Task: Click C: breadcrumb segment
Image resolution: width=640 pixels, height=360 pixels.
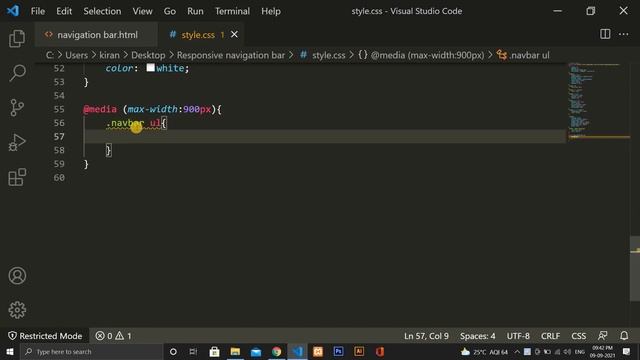Action: (50, 55)
